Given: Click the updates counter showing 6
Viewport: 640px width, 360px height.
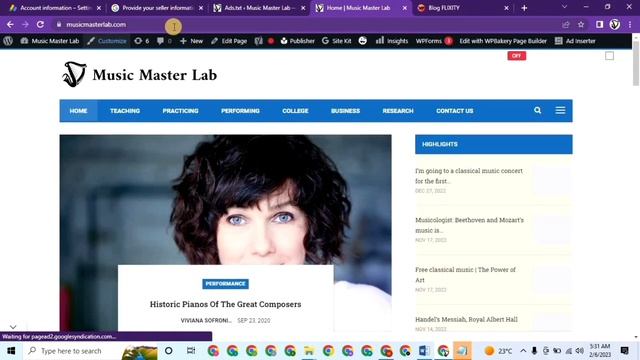Looking at the screenshot, I should coord(142,41).
